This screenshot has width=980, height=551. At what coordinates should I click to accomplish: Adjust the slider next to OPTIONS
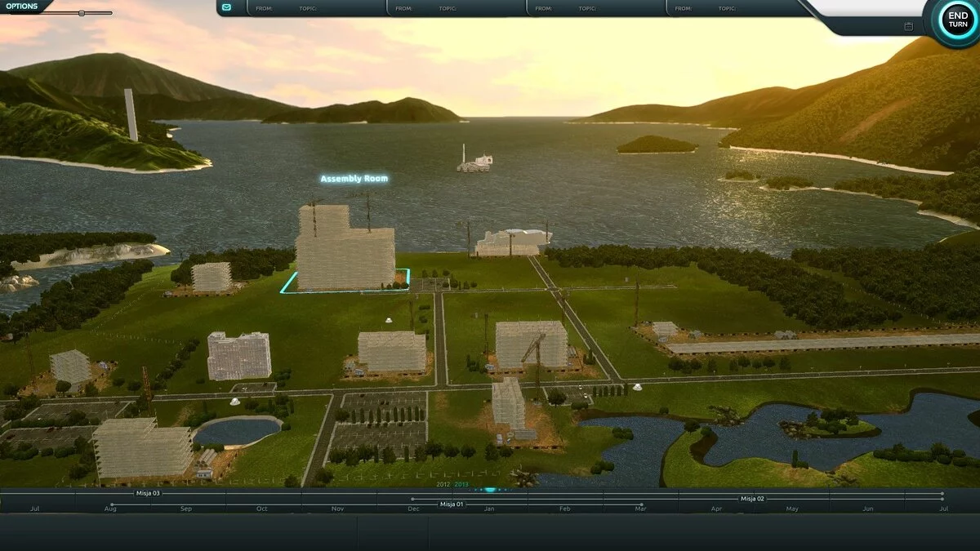82,13
